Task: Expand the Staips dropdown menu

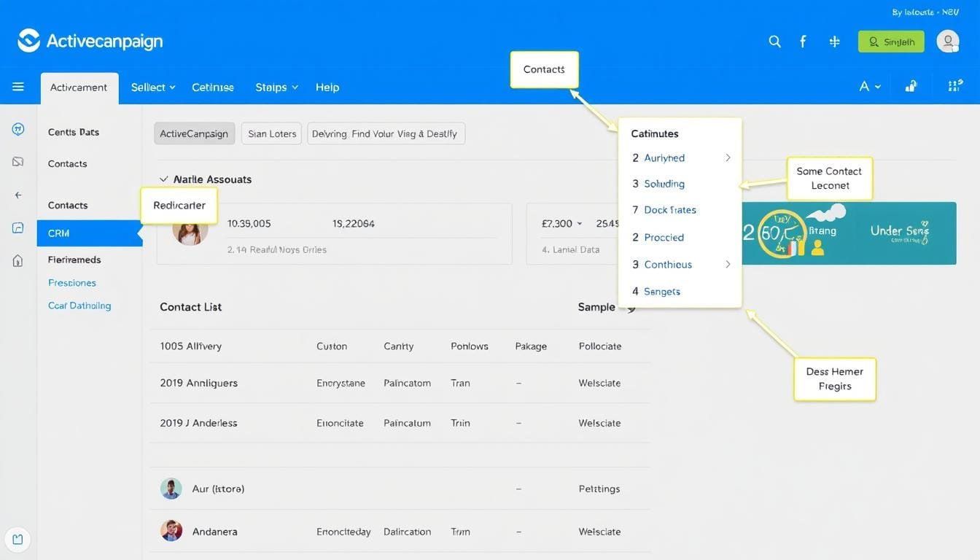Action: (x=276, y=87)
